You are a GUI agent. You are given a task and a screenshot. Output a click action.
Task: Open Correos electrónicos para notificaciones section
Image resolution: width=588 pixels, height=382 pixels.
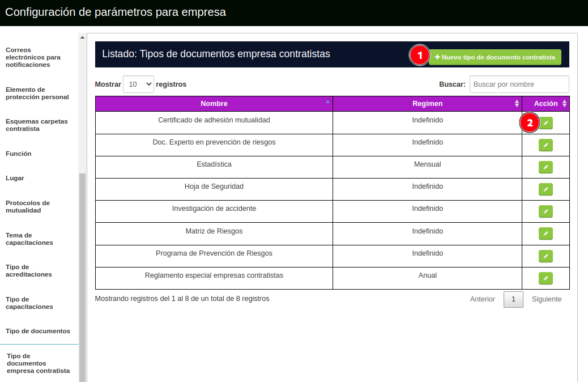pos(33,57)
